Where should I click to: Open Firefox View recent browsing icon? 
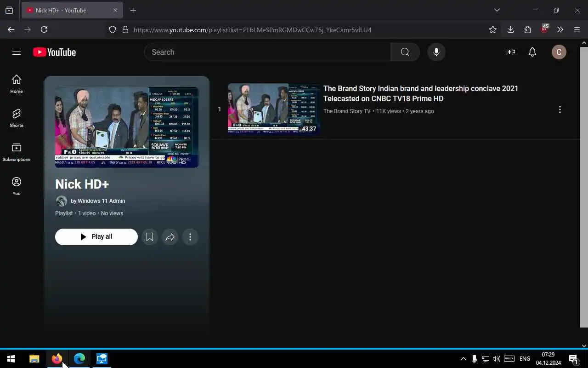click(x=9, y=10)
